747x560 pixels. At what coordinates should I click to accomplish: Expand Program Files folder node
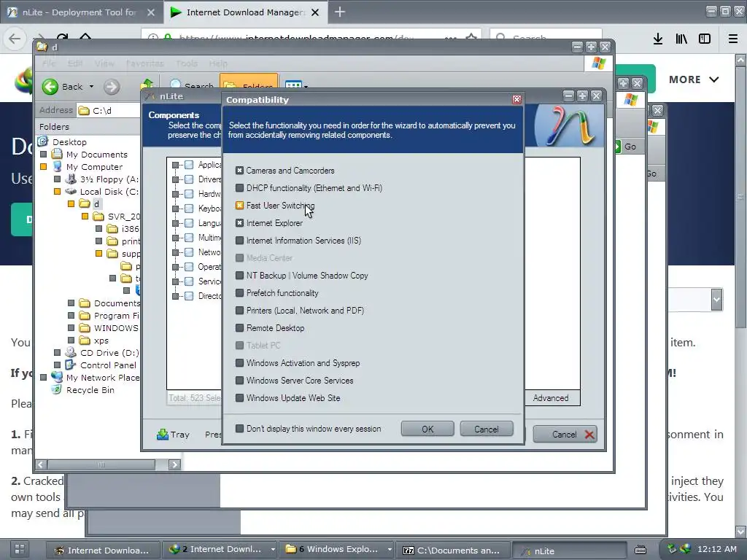pyautogui.click(x=71, y=315)
